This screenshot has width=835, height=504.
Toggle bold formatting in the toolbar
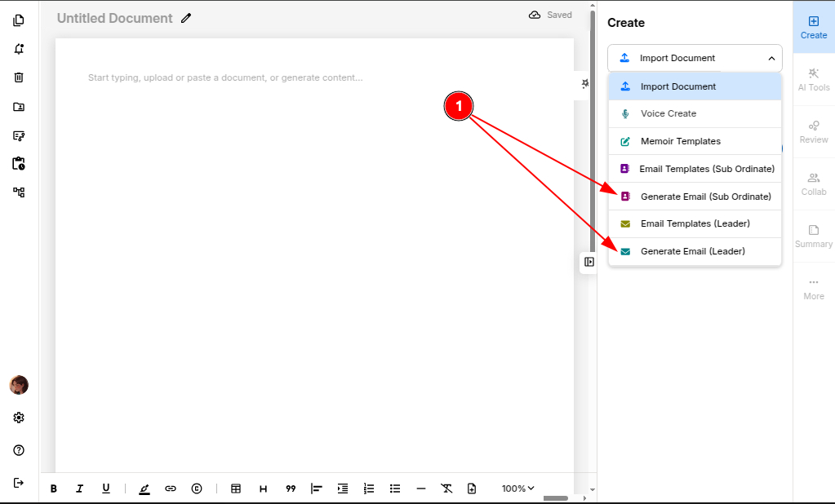point(54,489)
